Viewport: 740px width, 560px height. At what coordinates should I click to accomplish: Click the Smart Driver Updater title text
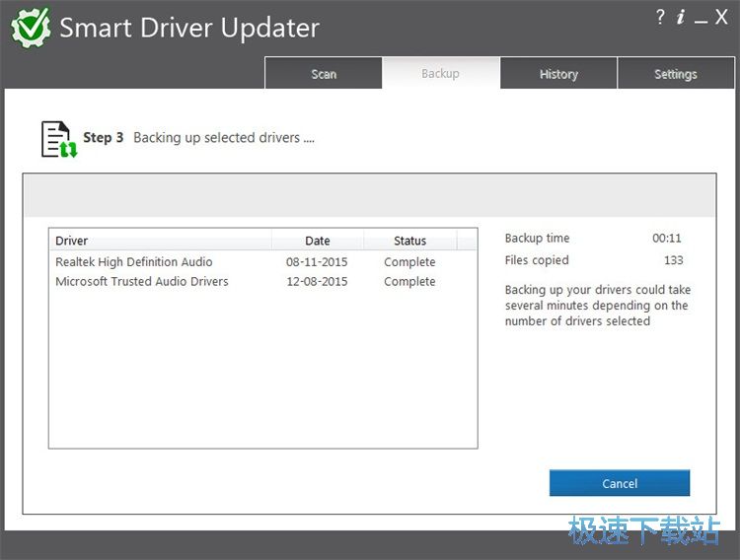(189, 28)
